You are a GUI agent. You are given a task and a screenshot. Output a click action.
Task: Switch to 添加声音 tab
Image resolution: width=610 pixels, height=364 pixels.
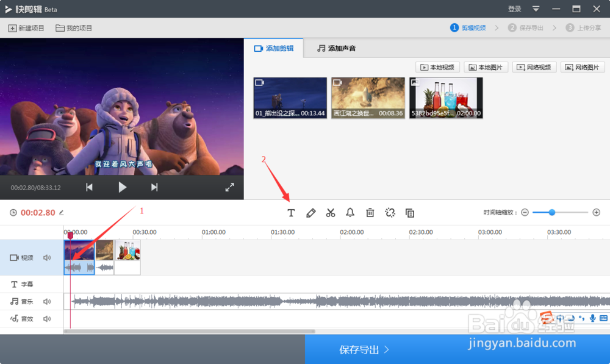(x=337, y=48)
